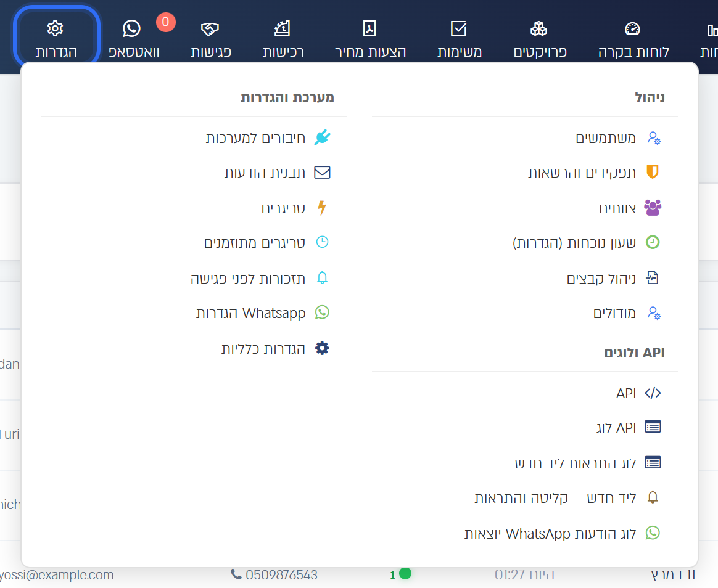
Task: Click the משימות checkbox icon in navigation
Action: 458,28
